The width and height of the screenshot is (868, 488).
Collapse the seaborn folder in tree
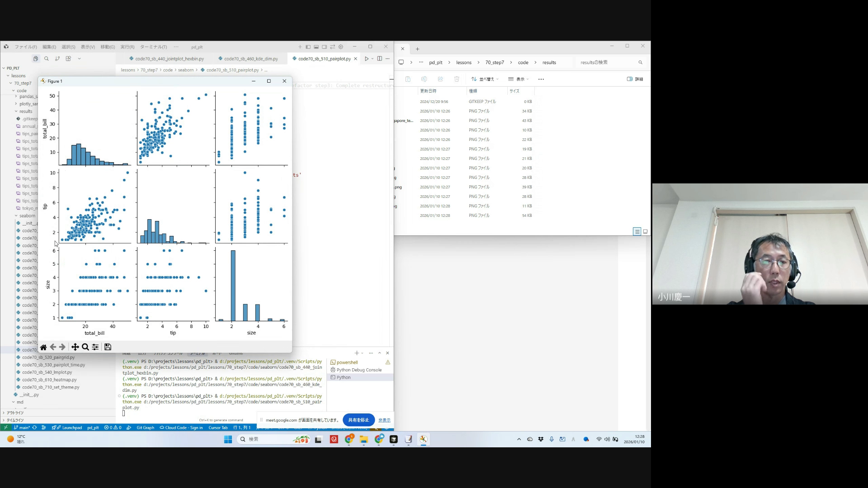pyautogui.click(x=27, y=216)
